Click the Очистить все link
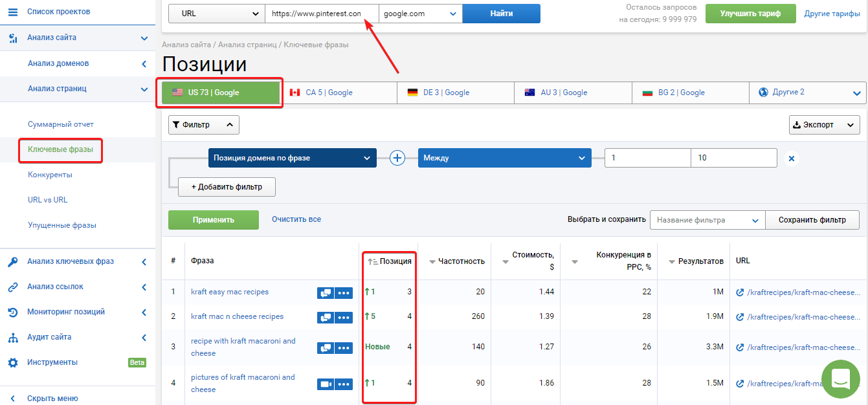 click(296, 219)
